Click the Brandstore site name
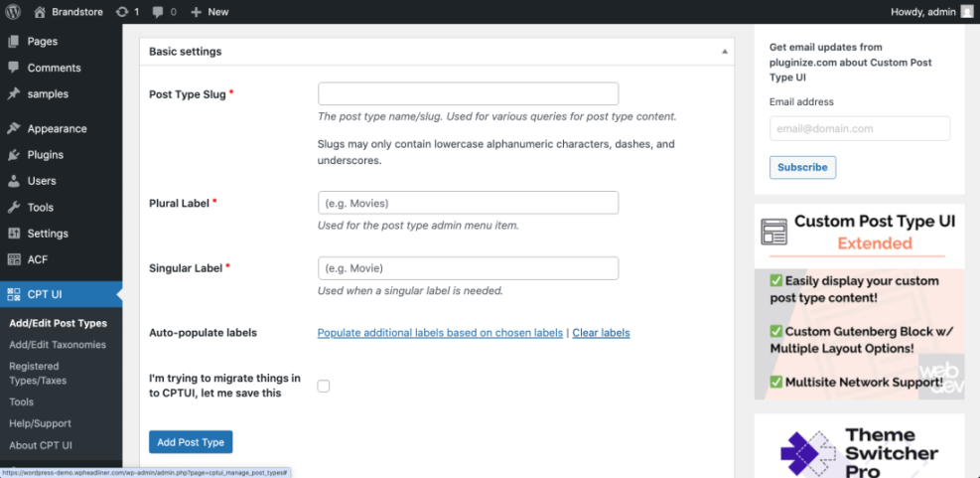This screenshot has width=980, height=478. [77, 12]
